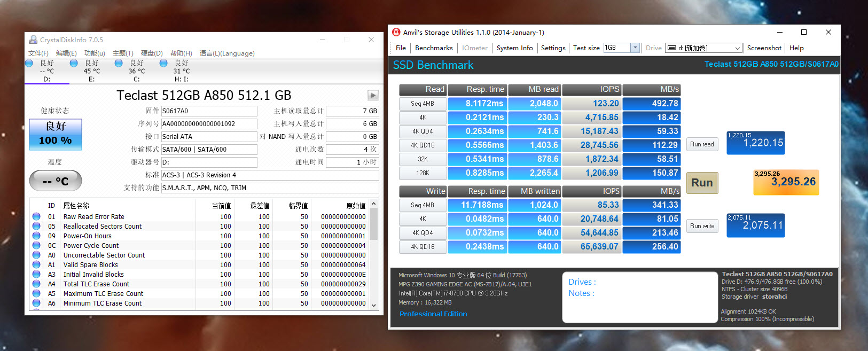The image size is (868, 351).
Task: Open the Test size dropdown
Action: (635, 48)
